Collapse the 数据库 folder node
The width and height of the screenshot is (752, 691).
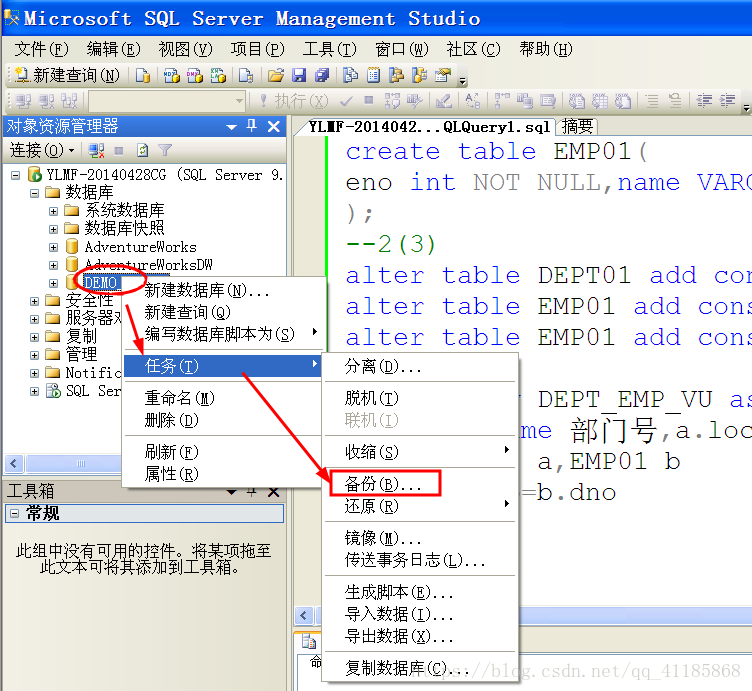pyautogui.click(x=34, y=193)
